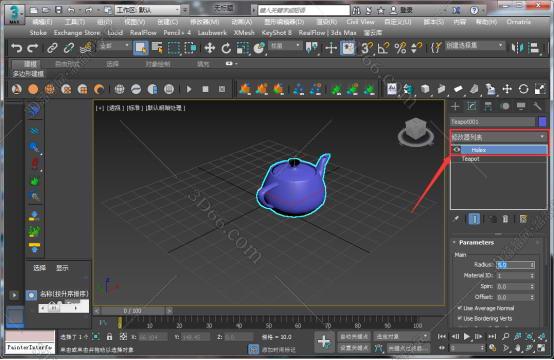Screen dimensions: 554x360
Task: Open the Exchange Store menu
Action: 77,33
